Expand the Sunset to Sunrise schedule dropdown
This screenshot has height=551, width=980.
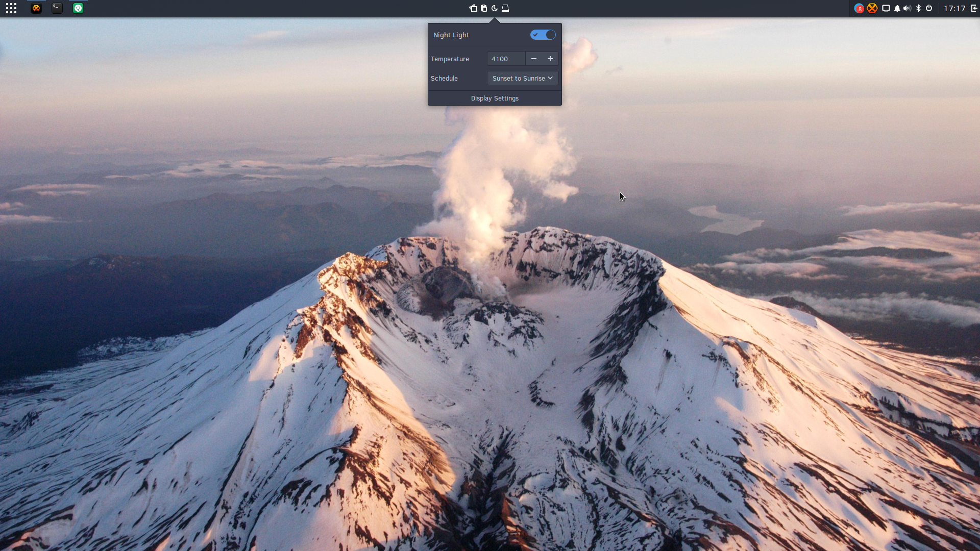[x=523, y=78]
